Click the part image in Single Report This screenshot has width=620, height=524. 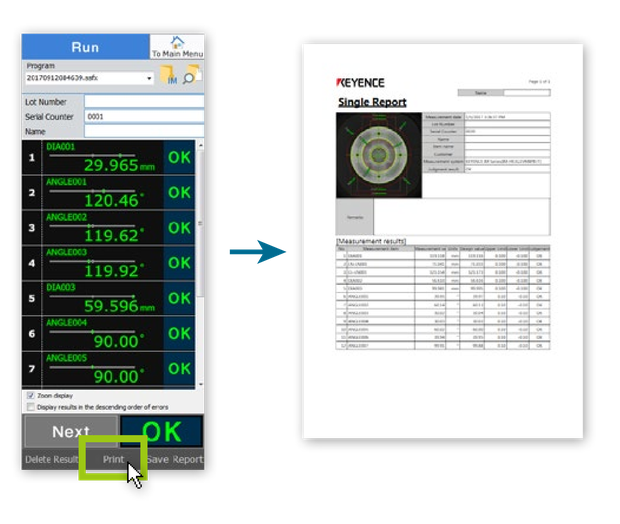(379, 155)
